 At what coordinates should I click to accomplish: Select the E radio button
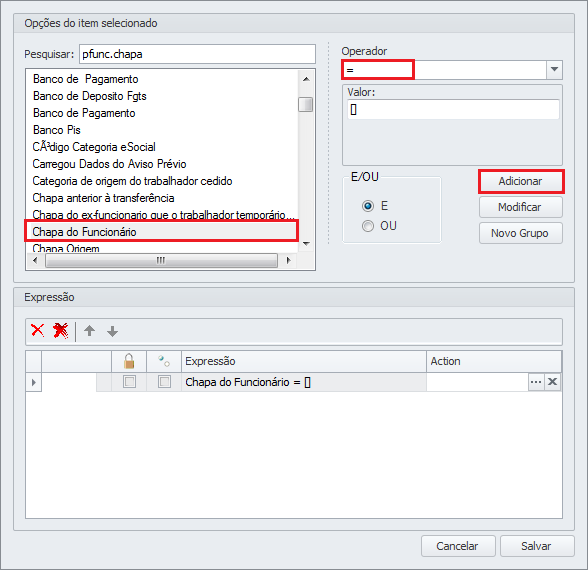tap(368, 206)
